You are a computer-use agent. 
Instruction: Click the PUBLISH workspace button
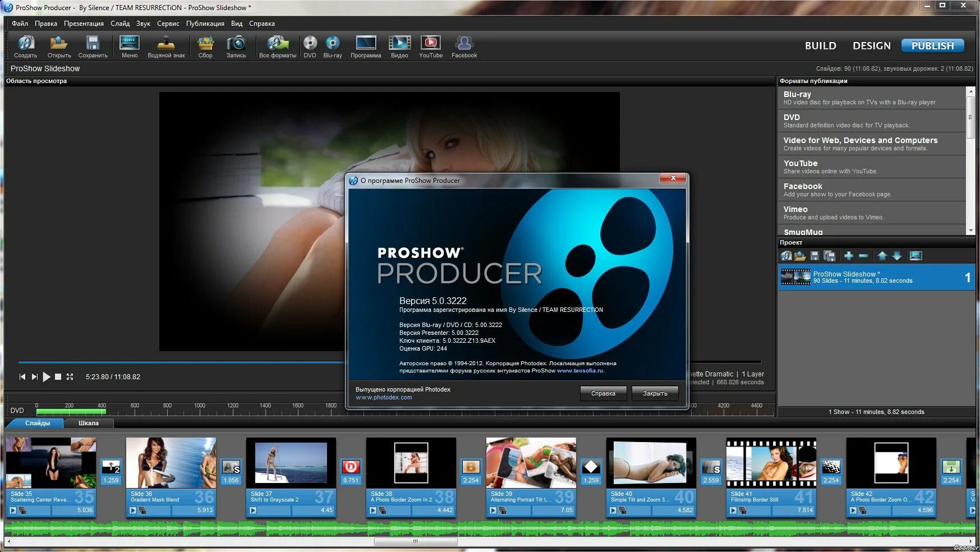click(932, 46)
